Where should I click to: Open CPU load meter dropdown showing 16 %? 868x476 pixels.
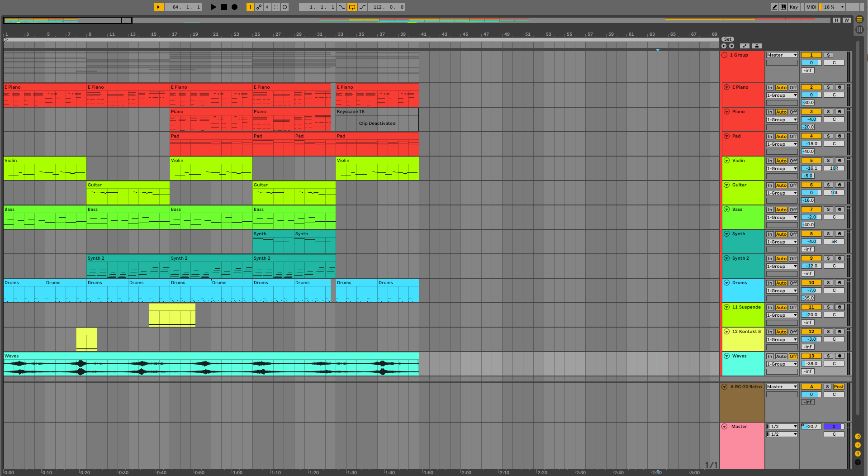(833, 7)
